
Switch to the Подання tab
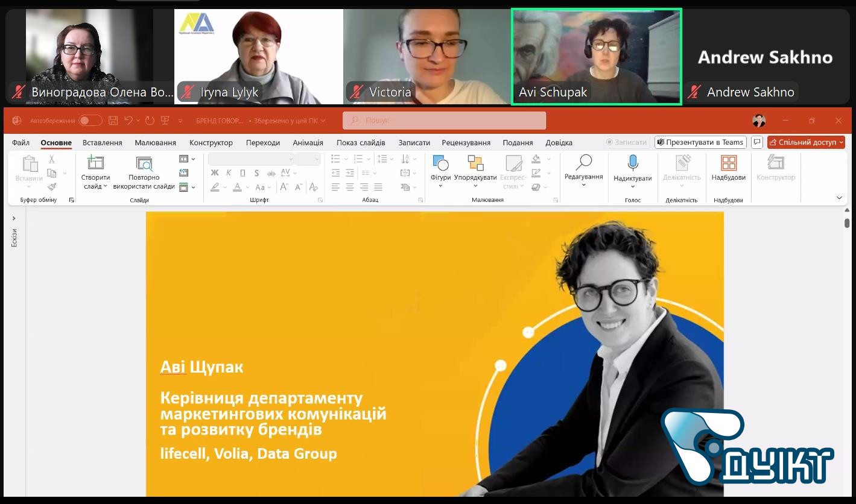[518, 142]
